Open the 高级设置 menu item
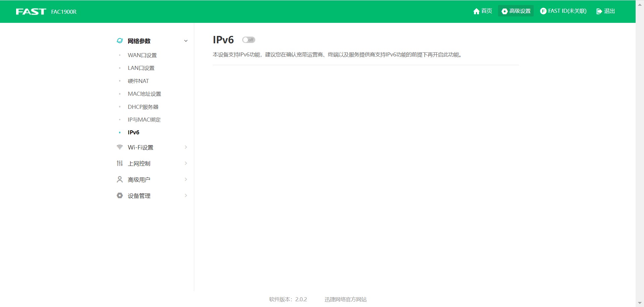 [519, 11]
